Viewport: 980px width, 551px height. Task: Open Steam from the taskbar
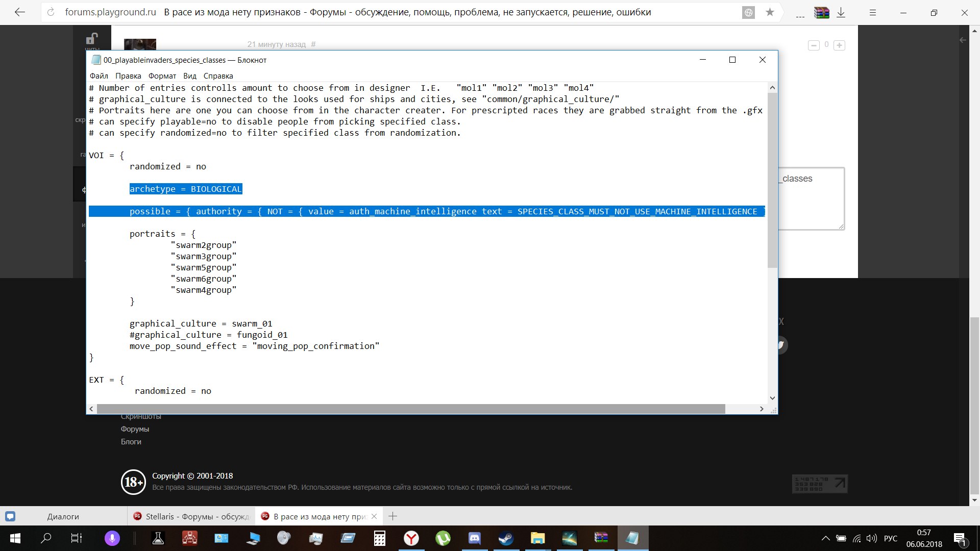(x=506, y=538)
